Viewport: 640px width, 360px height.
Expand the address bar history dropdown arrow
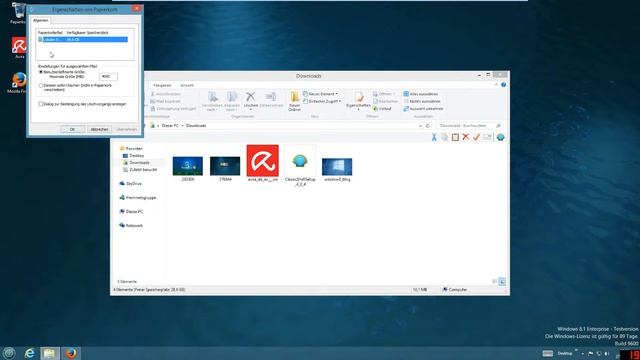click(x=420, y=126)
